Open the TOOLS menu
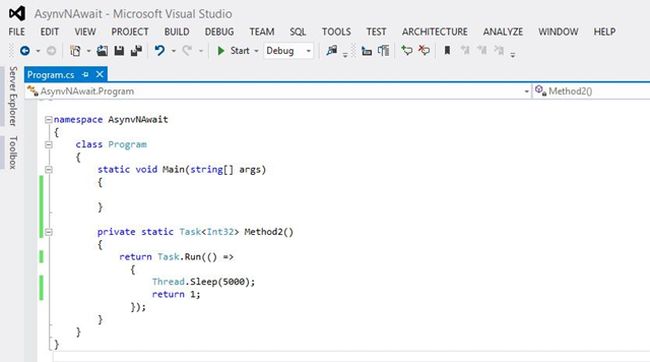 point(336,32)
